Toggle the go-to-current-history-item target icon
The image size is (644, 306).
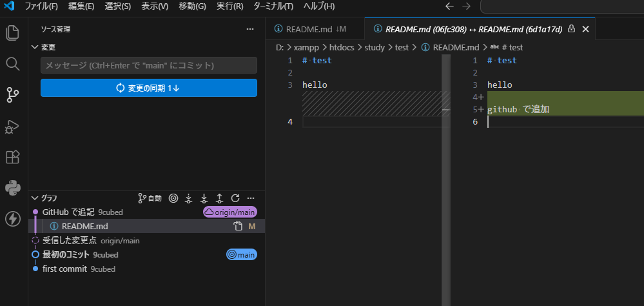click(173, 198)
